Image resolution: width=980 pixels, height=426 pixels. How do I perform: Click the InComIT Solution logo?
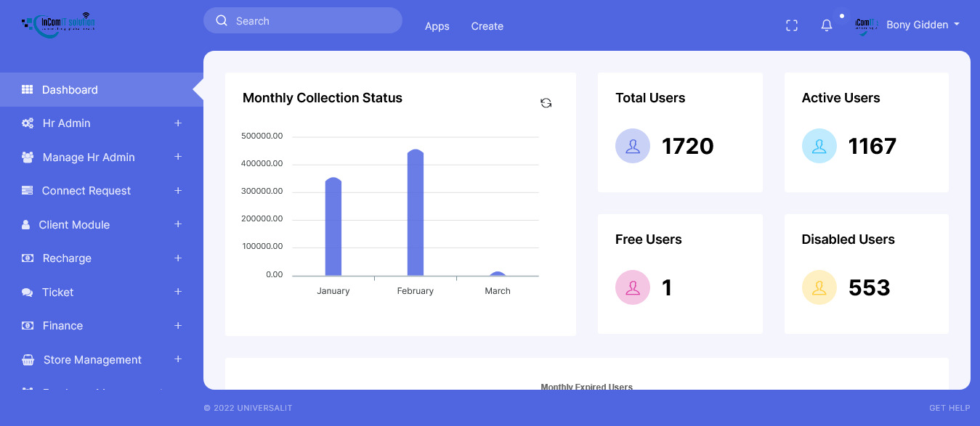pos(58,25)
